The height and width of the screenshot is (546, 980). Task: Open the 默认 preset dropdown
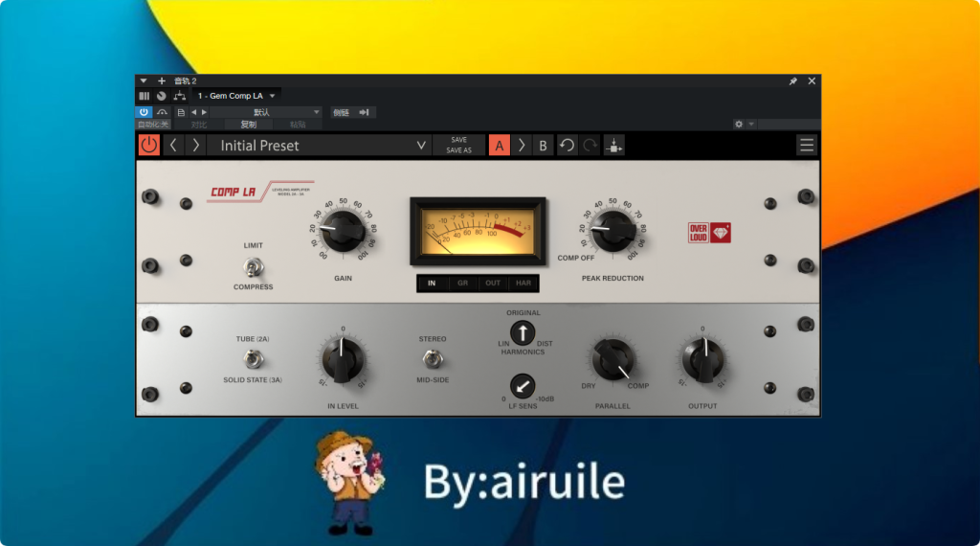click(x=266, y=113)
